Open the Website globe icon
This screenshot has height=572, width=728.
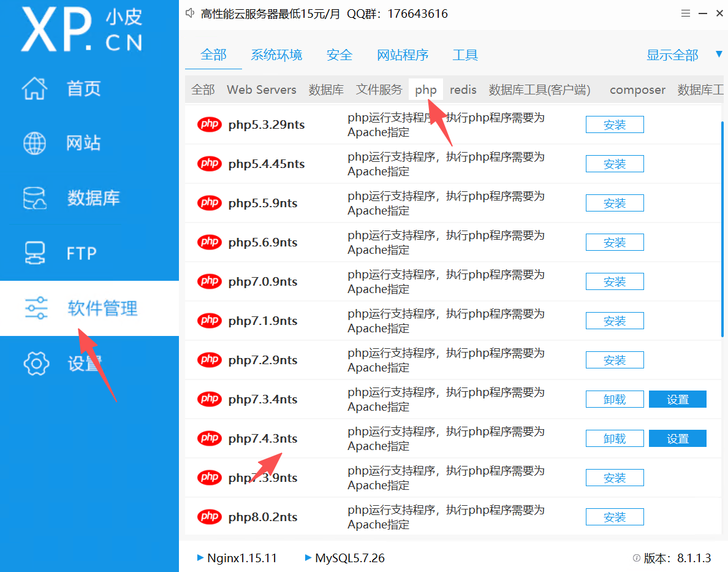click(35, 143)
